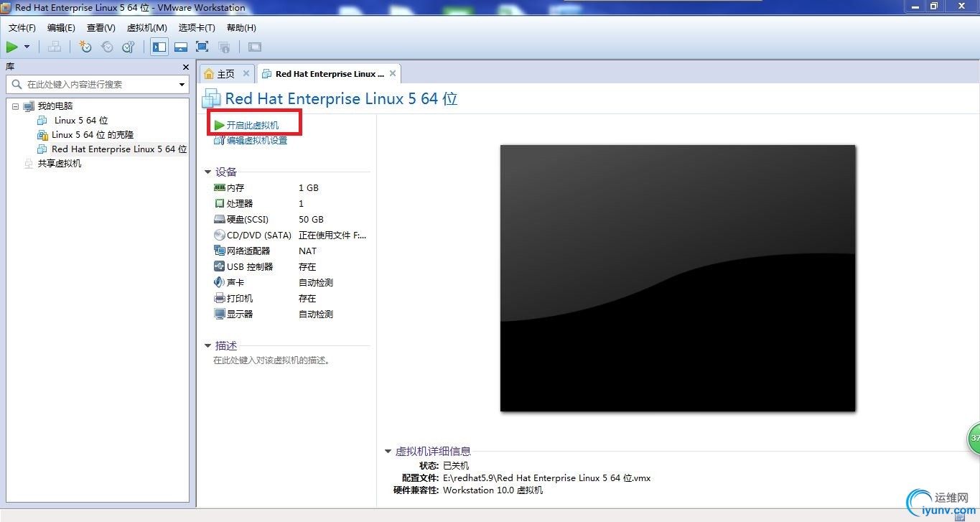Open the 虚拟机(M) menu
Image resolution: width=980 pixels, height=522 pixels.
click(147, 28)
